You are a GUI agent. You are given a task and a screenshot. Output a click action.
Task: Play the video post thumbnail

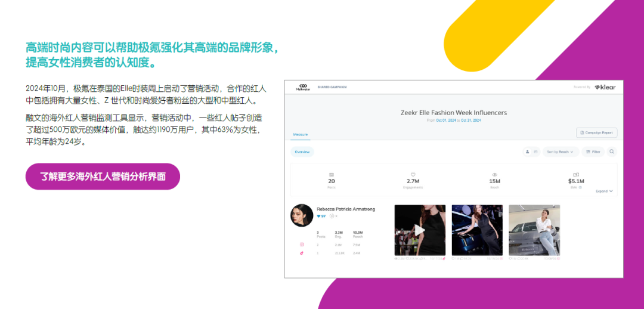pos(420,230)
